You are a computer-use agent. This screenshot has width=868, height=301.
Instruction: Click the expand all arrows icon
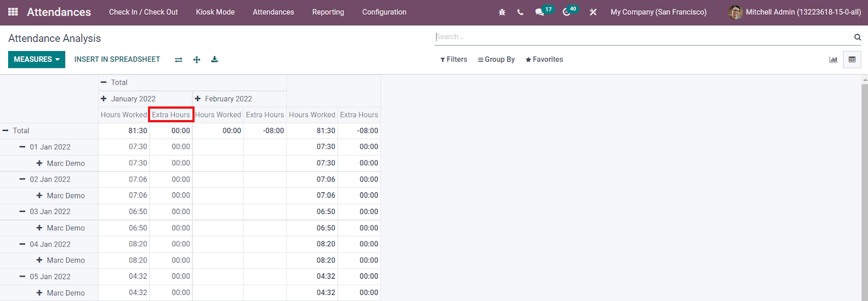197,60
